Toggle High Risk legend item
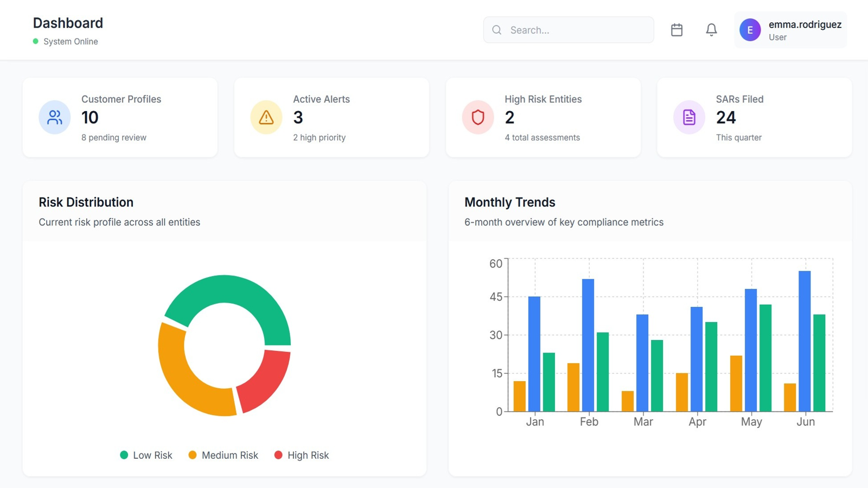This screenshot has height=488, width=868. (302, 455)
